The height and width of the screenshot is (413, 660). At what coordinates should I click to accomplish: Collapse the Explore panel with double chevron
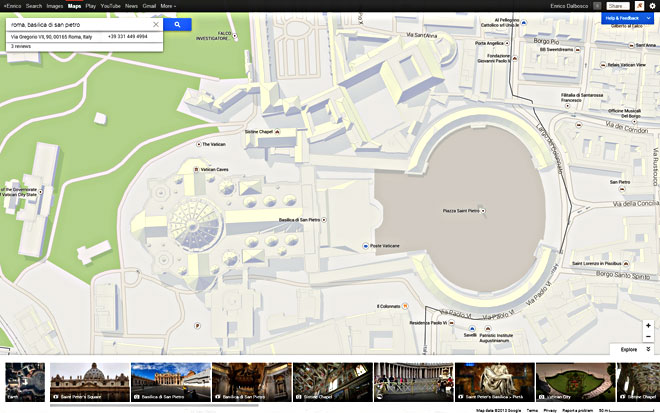coord(648,349)
